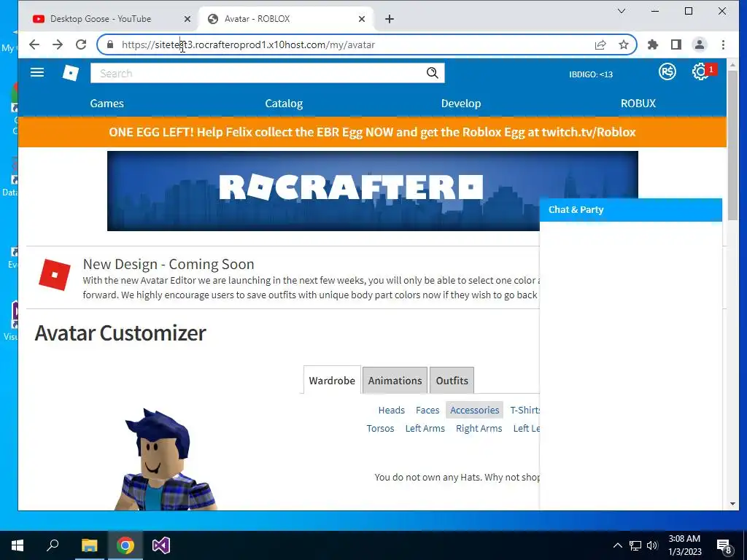747x560 pixels.
Task: Expand the tab search chevron
Action: tap(622, 11)
